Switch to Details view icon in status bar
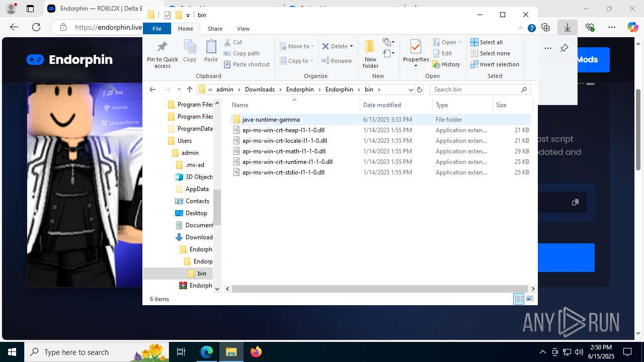644x362 pixels. coord(519,299)
